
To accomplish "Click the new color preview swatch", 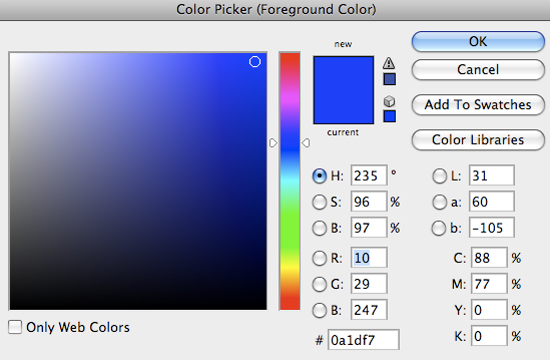I will (x=343, y=73).
